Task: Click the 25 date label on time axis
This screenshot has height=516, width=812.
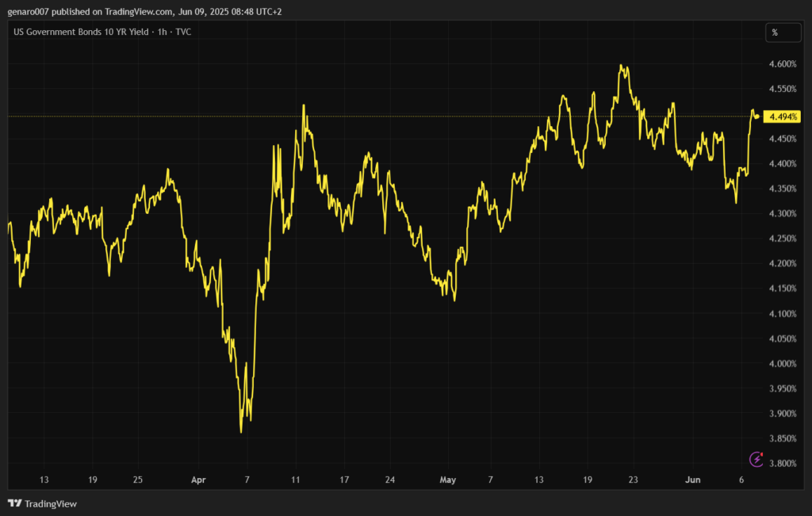Action: (x=138, y=480)
